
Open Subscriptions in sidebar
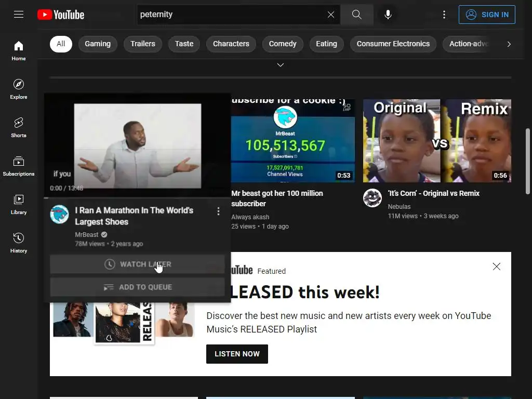click(19, 166)
